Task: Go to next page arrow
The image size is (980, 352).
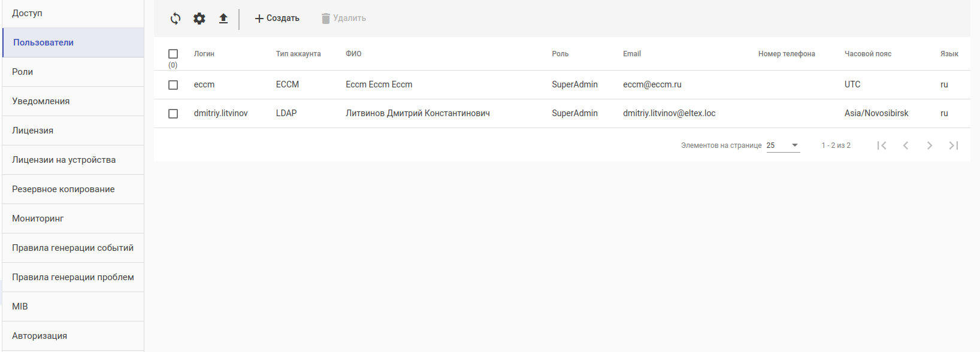Action: point(930,145)
